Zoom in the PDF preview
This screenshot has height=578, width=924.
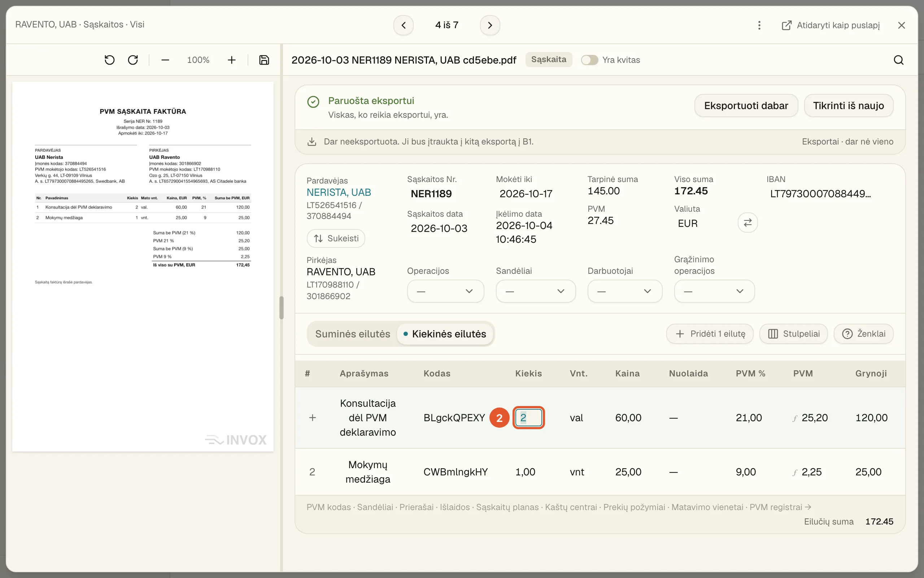(231, 60)
